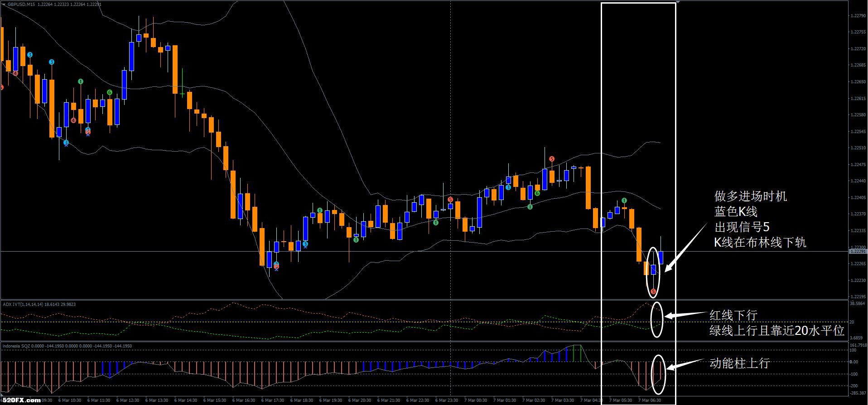Click the 6 Mar 21:30 time label
The height and width of the screenshot is (405, 868).
389,400
